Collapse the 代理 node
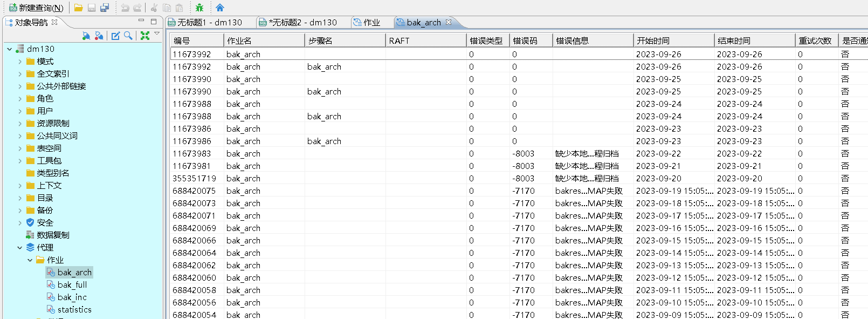The image size is (868, 319). click(x=20, y=248)
